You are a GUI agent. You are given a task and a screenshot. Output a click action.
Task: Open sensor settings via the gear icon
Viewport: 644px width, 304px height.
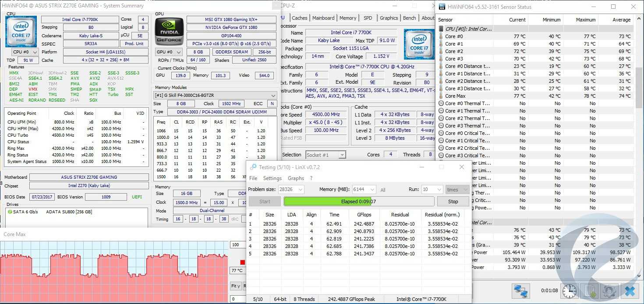coord(609,291)
